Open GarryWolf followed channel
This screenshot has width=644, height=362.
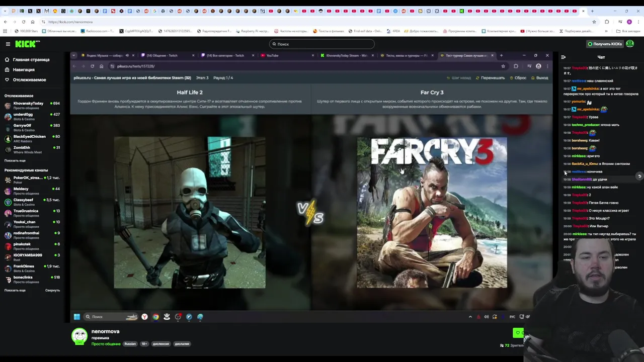[x=32, y=128]
